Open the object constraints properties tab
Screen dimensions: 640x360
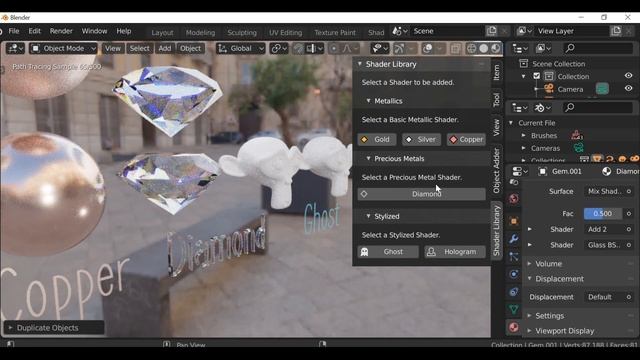(514, 292)
